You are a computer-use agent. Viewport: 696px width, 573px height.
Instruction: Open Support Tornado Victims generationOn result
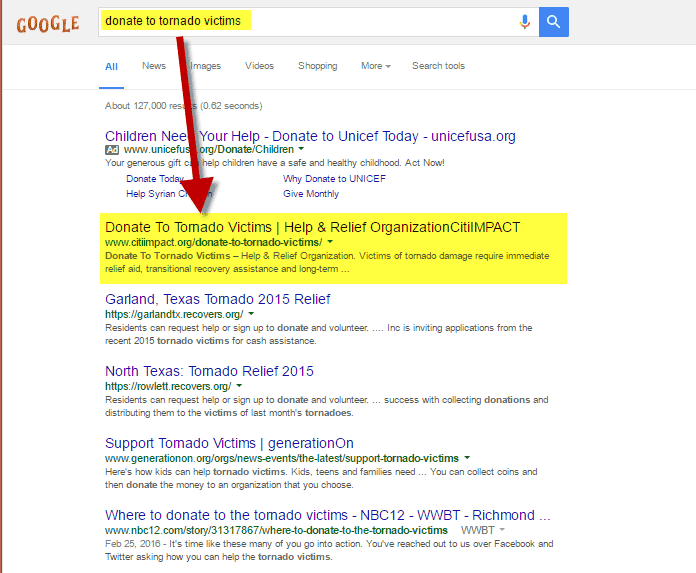(x=229, y=443)
